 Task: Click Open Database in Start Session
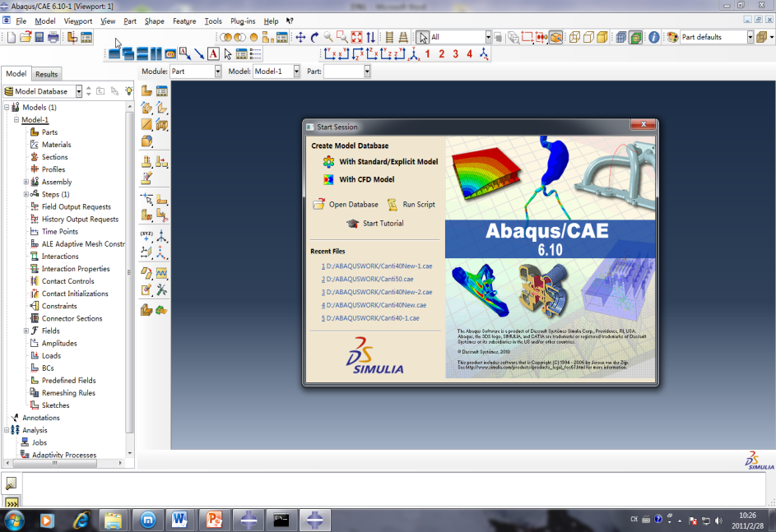tap(346, 204)
